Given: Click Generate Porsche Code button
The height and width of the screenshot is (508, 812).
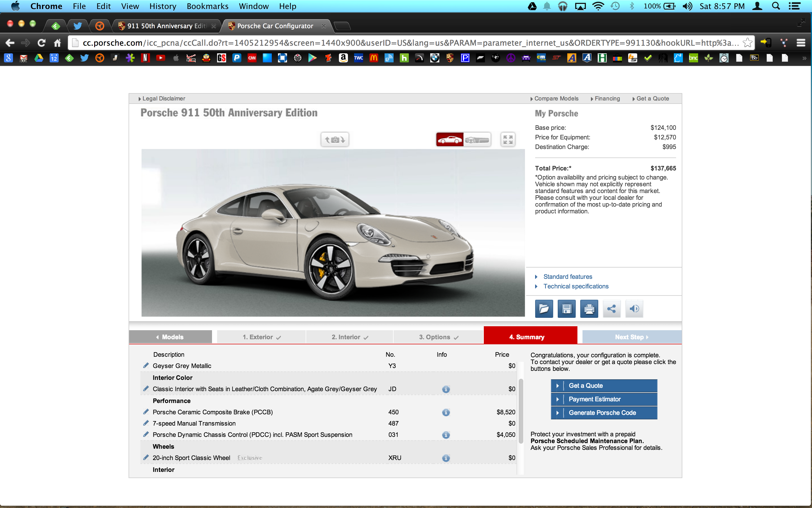Looking at the screenshot, I should click(604, 413).
